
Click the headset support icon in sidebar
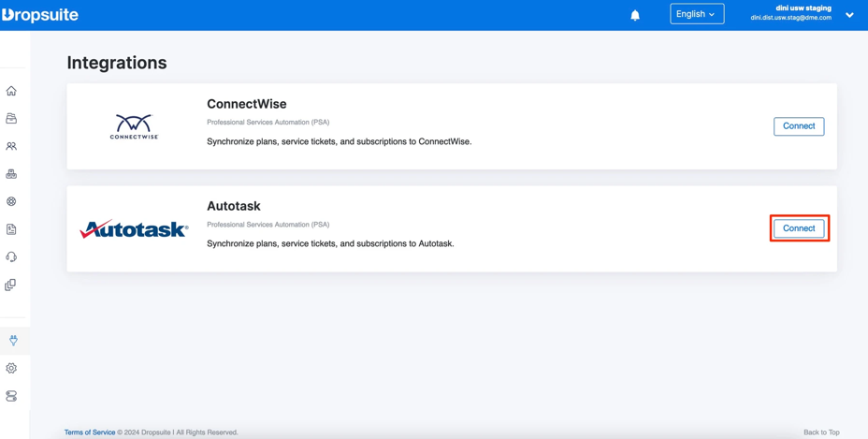11,256
